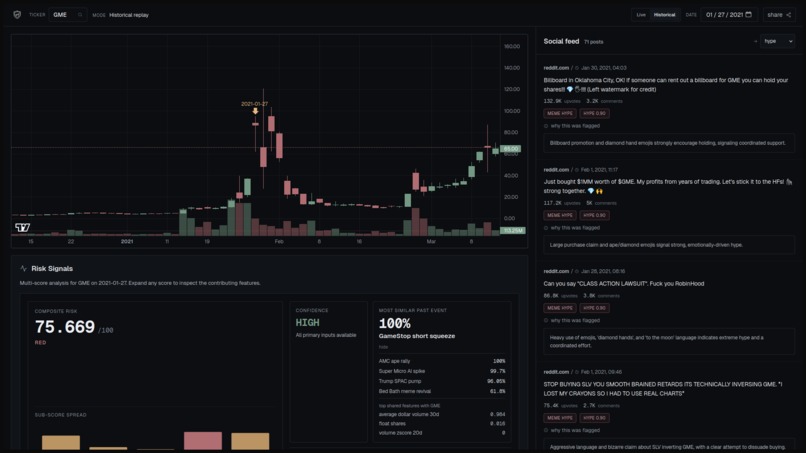The width and height of the screenshot is (806, 453).
Task: Click the clock icon on the Jan 30 post
Action: pyautogui.click(x=577, y=68)
